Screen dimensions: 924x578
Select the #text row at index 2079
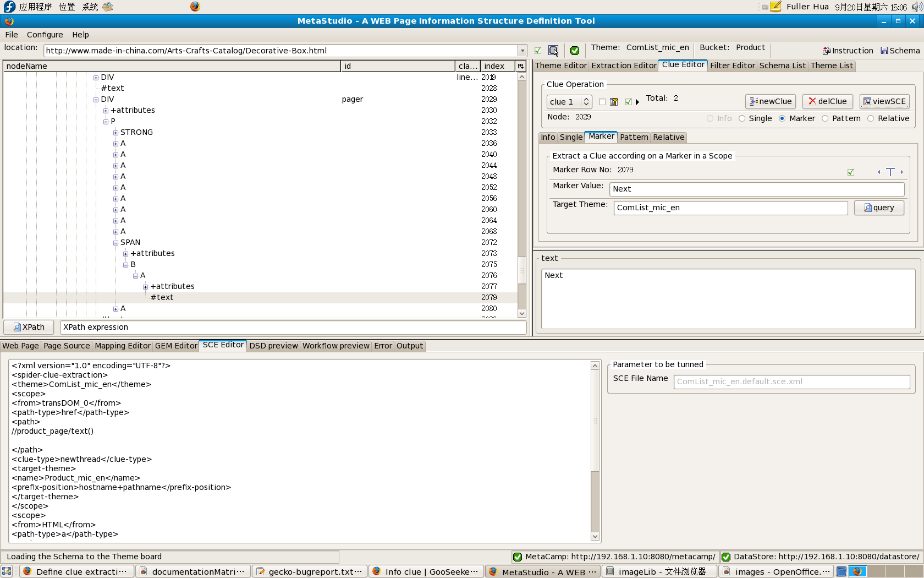261,298
